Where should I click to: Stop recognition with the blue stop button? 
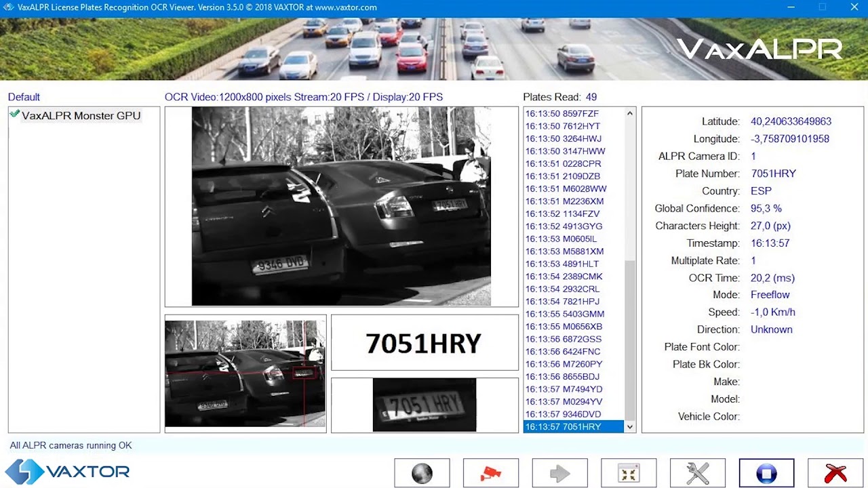point(766,473)
